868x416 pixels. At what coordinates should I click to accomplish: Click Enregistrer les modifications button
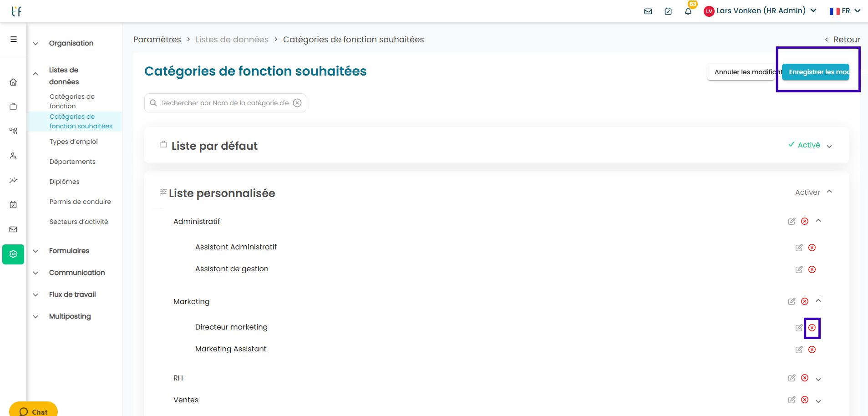pyautogui.click(x=816, y=72)
